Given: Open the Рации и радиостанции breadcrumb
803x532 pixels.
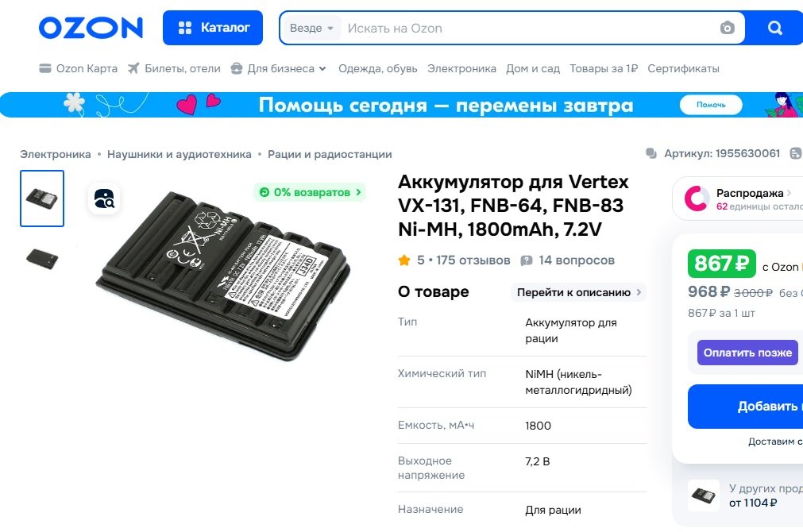Looking at the screenshot, I should pos(330,154).
